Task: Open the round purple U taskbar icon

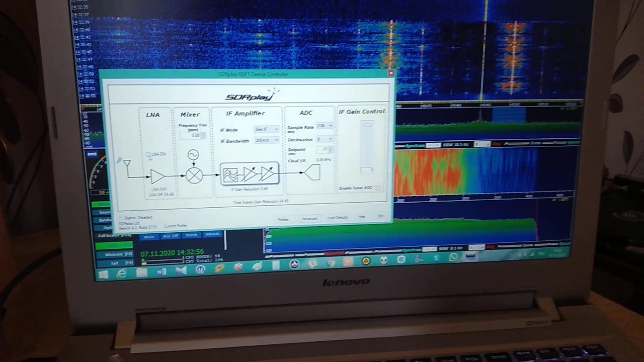Action: [x=200, y=269]
